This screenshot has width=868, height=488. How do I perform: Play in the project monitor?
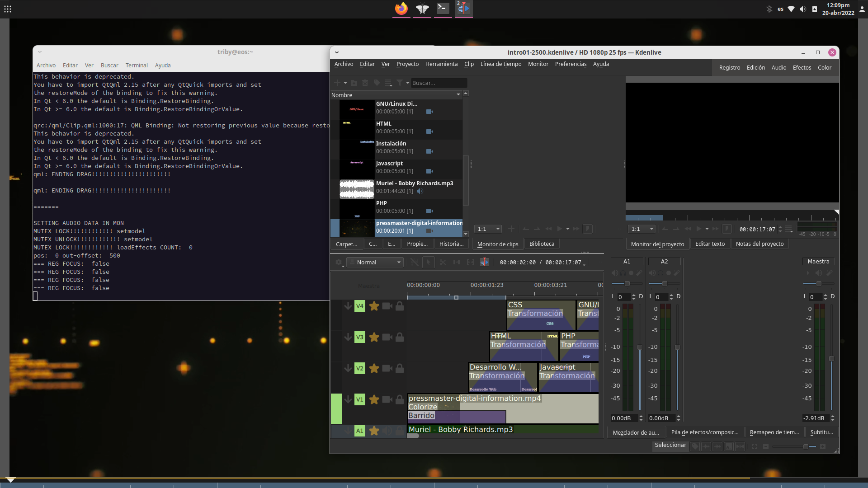click(698, 229)
